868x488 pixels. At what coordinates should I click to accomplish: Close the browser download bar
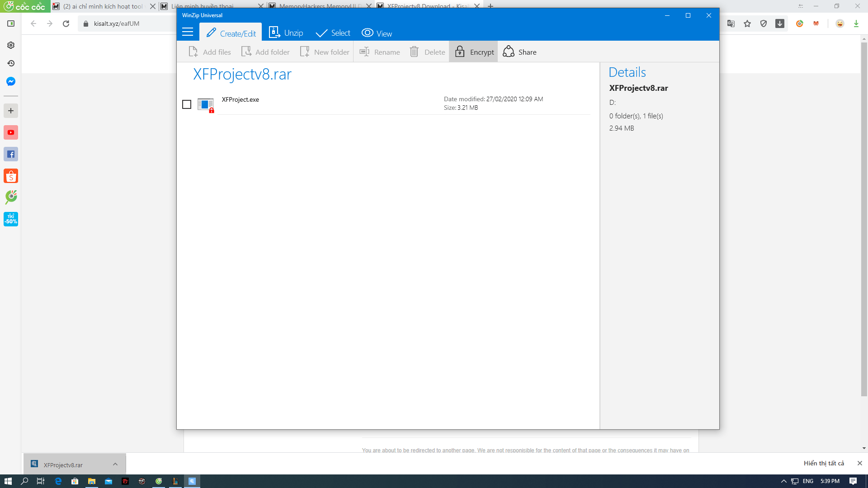[860, 463]
